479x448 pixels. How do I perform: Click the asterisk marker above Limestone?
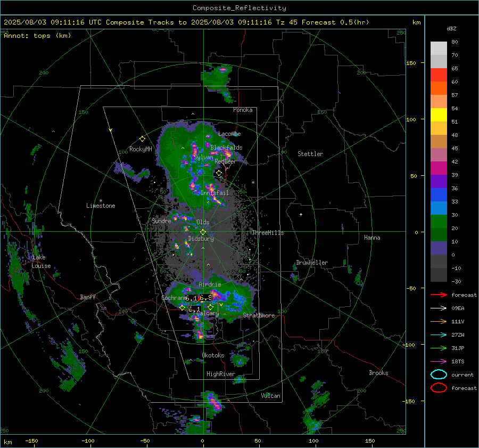pos(101,201)
